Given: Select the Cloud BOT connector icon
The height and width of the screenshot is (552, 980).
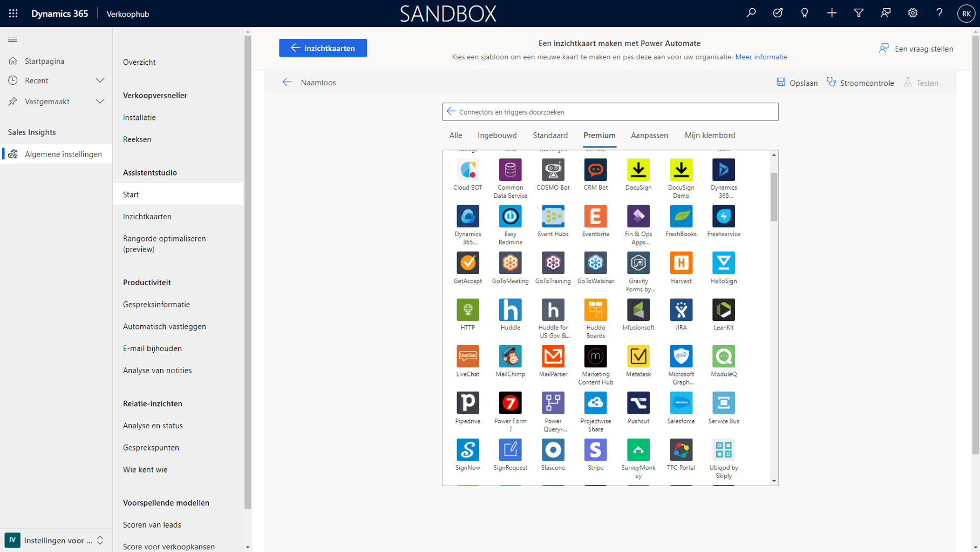Looking at the screenshot, I should (x=467, y=170).
